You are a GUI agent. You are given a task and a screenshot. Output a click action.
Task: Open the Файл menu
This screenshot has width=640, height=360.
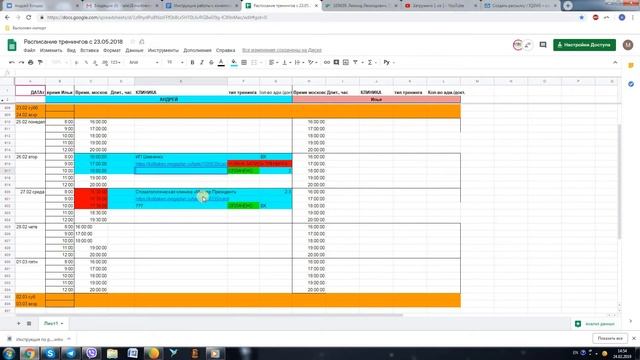tap(29, 50)
